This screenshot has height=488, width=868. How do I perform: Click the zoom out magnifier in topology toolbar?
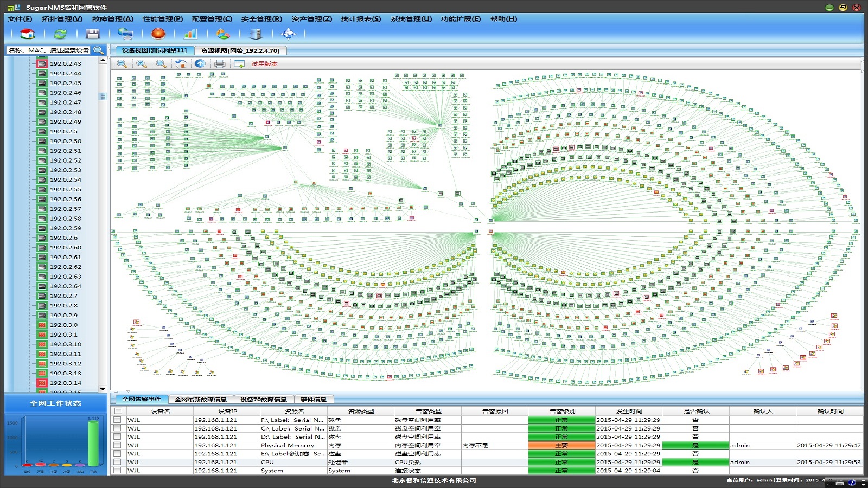coord(122,63)
